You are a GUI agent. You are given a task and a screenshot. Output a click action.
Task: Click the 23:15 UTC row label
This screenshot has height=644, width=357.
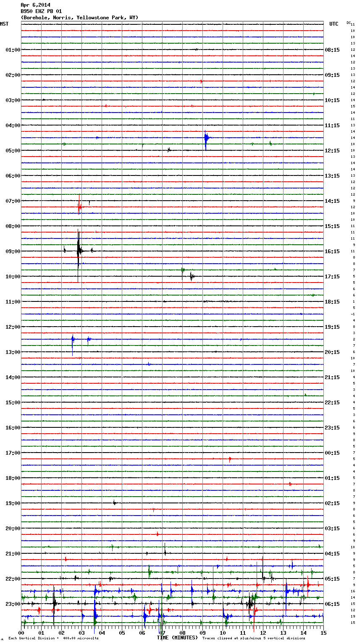coord(332,428)
